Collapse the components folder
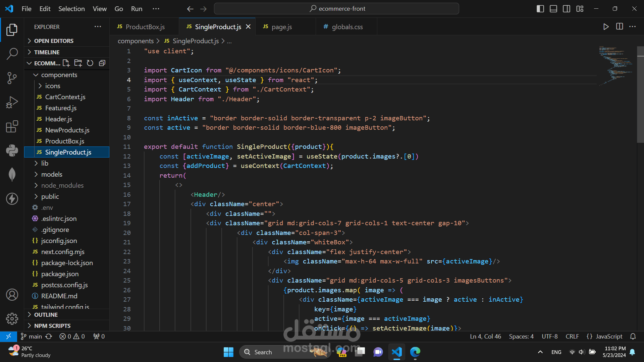The height and width of the screenshot is (362, 644). (59, 75)
